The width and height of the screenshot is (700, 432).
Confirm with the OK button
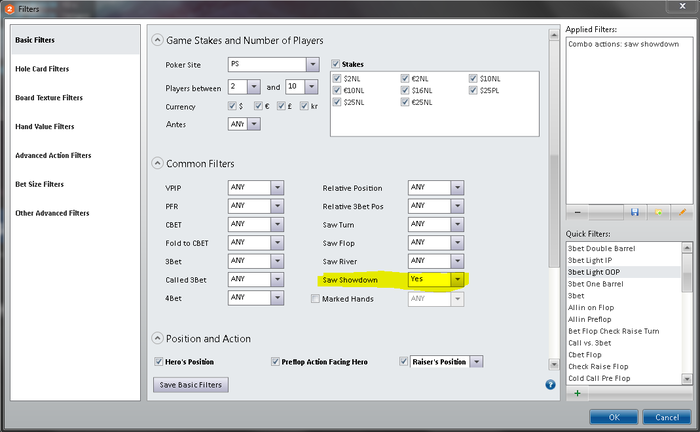pyautogui.click(x=614, y=417)
